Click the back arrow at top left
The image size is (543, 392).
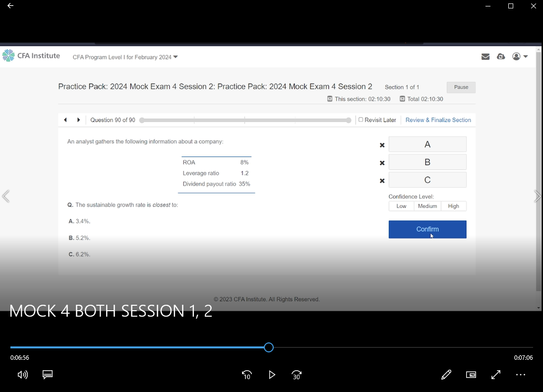pyautogui.click(x=10, y=6)
